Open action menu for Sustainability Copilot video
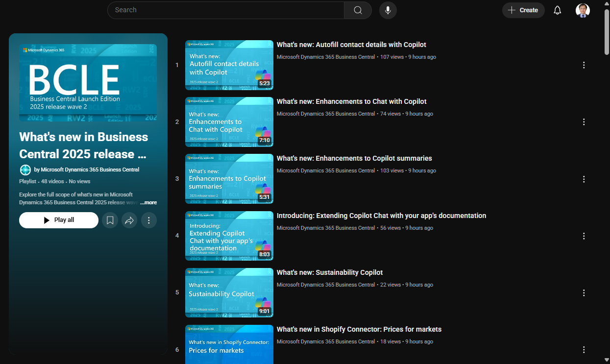The image size is (610, 364). (584, 293)
